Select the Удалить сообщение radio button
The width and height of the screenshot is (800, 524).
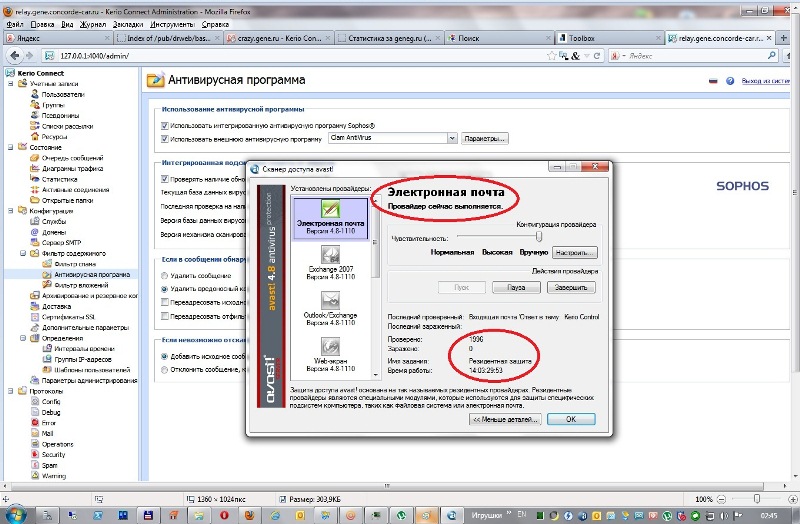click(166, 274)
